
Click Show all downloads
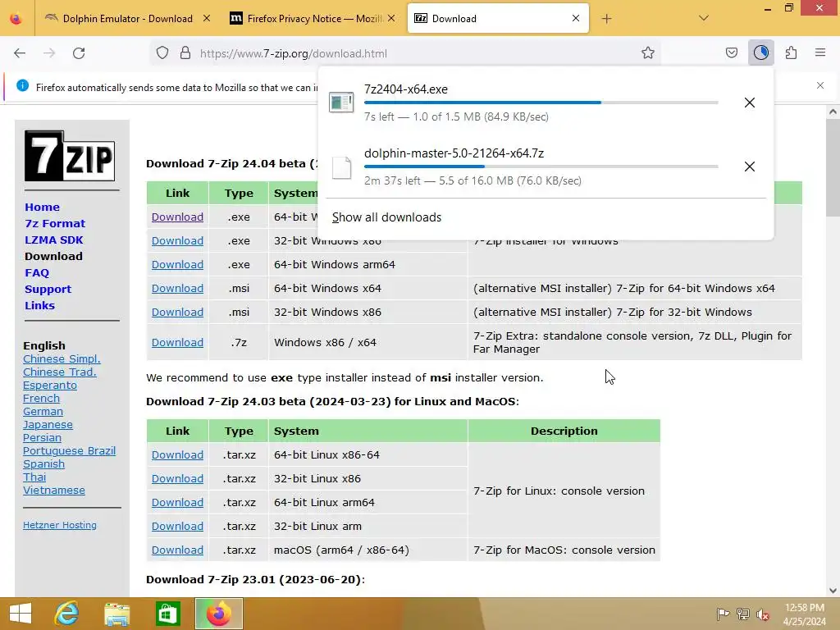tap(387, 217)
